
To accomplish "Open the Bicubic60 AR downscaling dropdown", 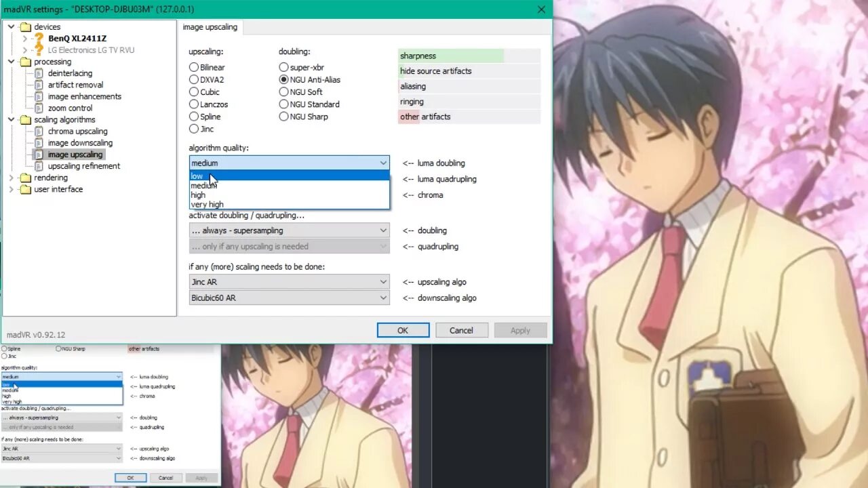I will [x=290, y=298].
